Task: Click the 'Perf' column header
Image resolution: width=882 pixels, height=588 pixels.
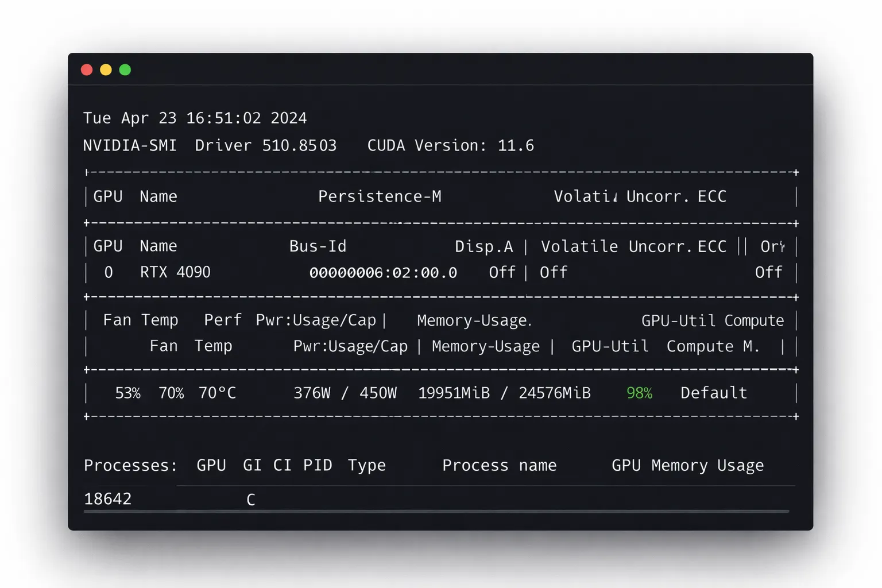Action: click(x=223, y=320)
